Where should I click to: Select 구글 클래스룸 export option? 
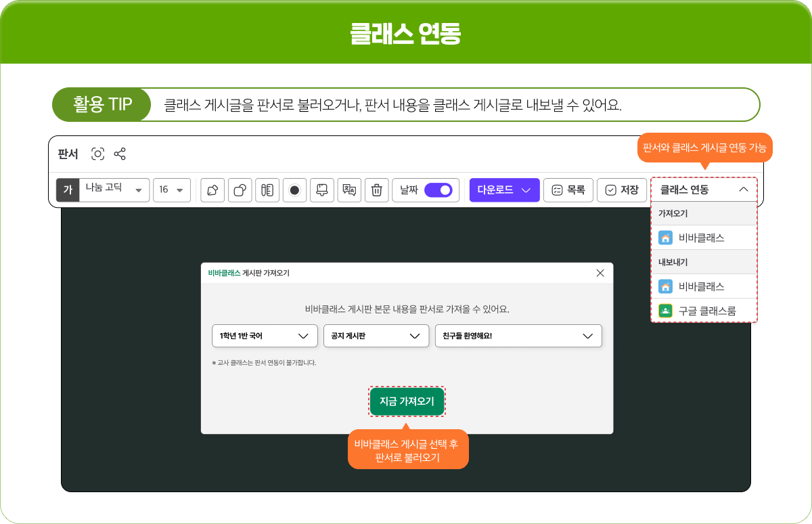[x=704, y=311]
